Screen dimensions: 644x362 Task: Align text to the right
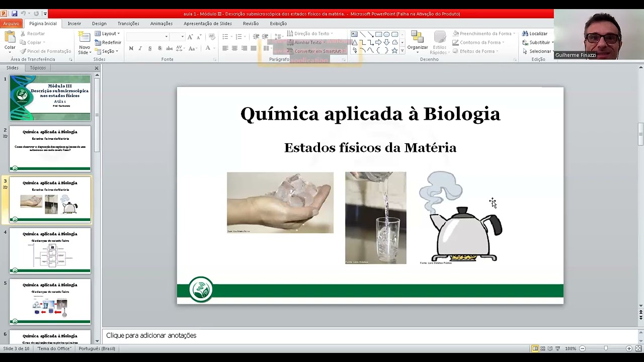point(244,48)
